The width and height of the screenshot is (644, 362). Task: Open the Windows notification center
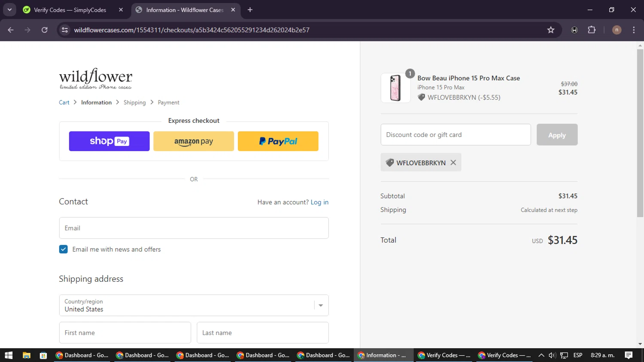(629, 355)
